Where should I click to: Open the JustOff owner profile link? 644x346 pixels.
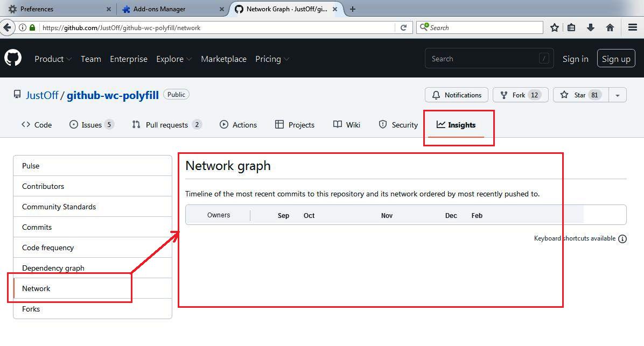tap(42, 95)
